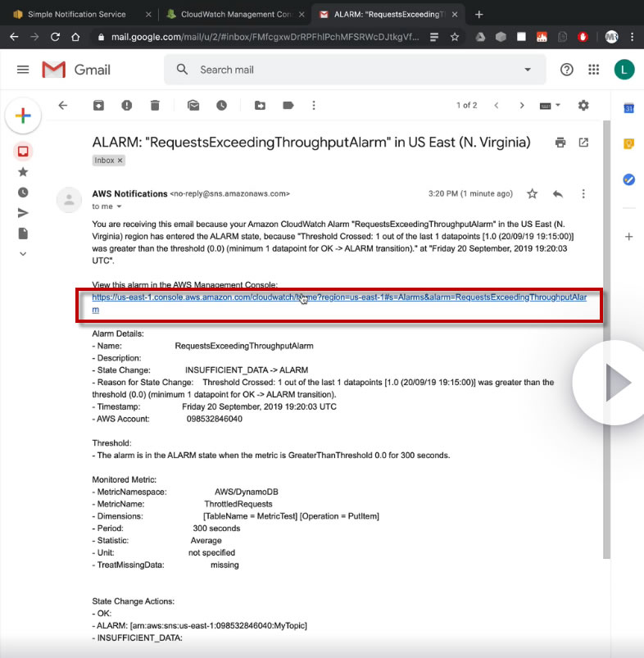The image size is (644, 658).
Task: Get add-ons plus icon in side panel
Action: pyautogui.click(x=628, y=237)
